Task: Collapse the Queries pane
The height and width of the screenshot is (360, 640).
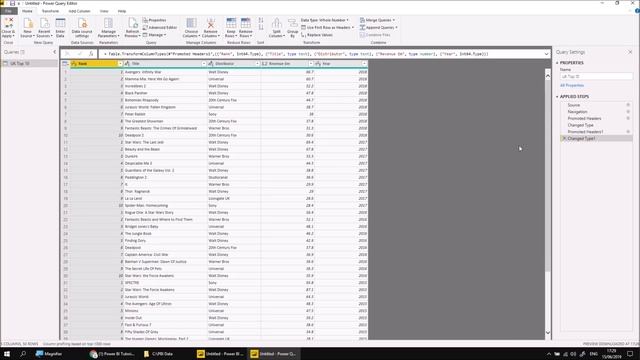Action: point(55,52)
